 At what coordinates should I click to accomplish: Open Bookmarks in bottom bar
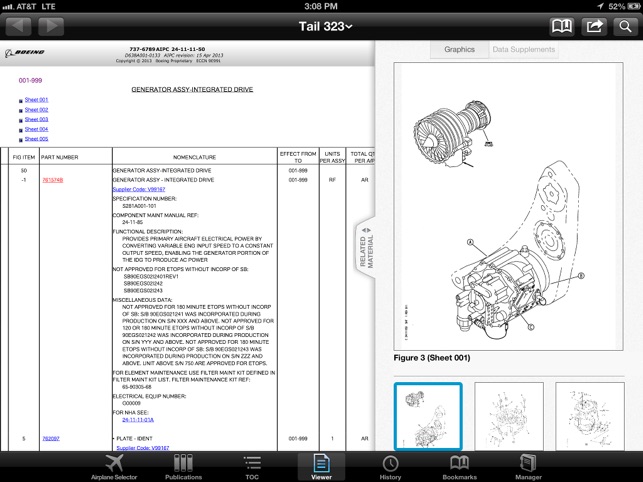pos(459,467)
